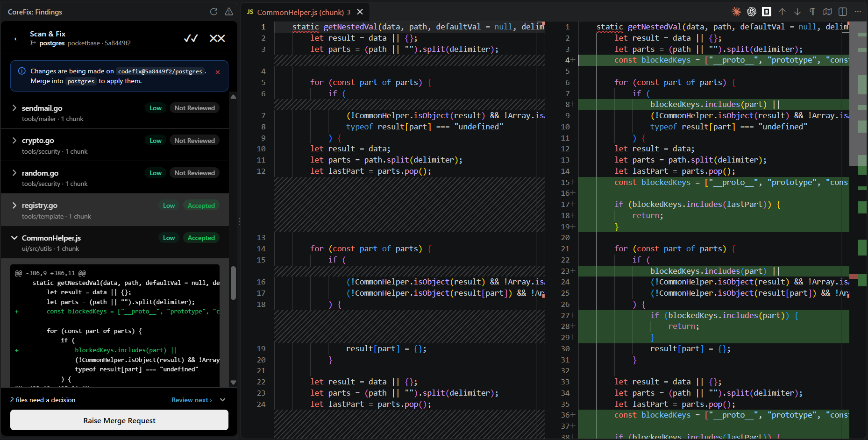The image size is (868, 440).
Task: Dismiss the branch info notice
Action: pyautogui.click(x=218, y=72)
